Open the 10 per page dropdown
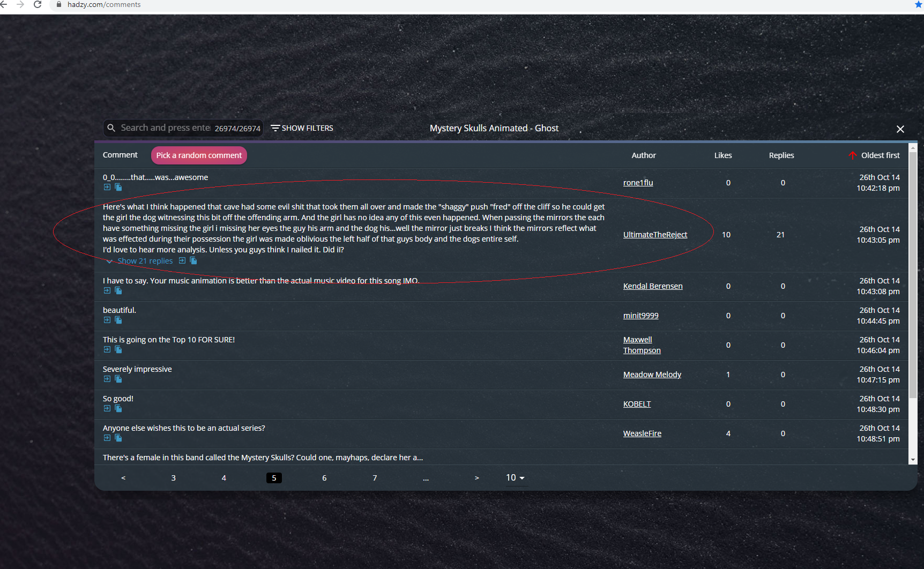Image resolution: width=924 pixels, height=569 pixels. (515, 478)
